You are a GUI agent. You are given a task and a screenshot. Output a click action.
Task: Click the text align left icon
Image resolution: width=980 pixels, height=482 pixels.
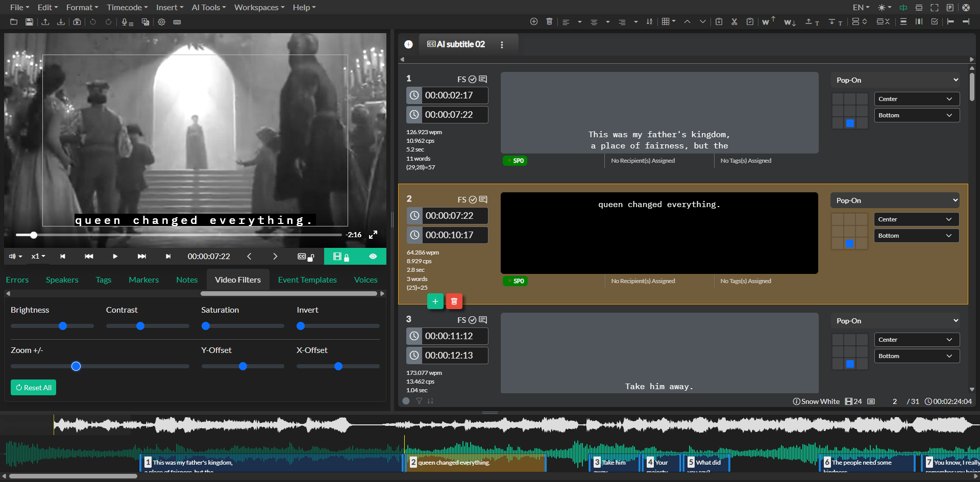[x=566, y=22]
